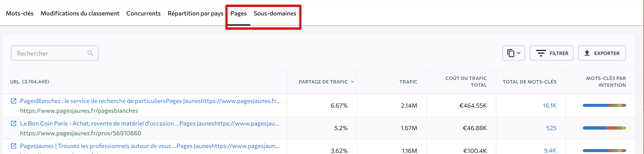Open the copy options dropdown
The height and width of the screenshot is (154, 644).
click(x=514, y=53)
